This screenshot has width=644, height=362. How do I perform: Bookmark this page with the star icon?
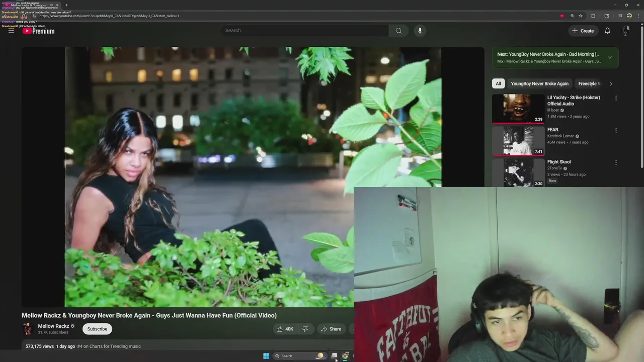(x=580, y=16)
